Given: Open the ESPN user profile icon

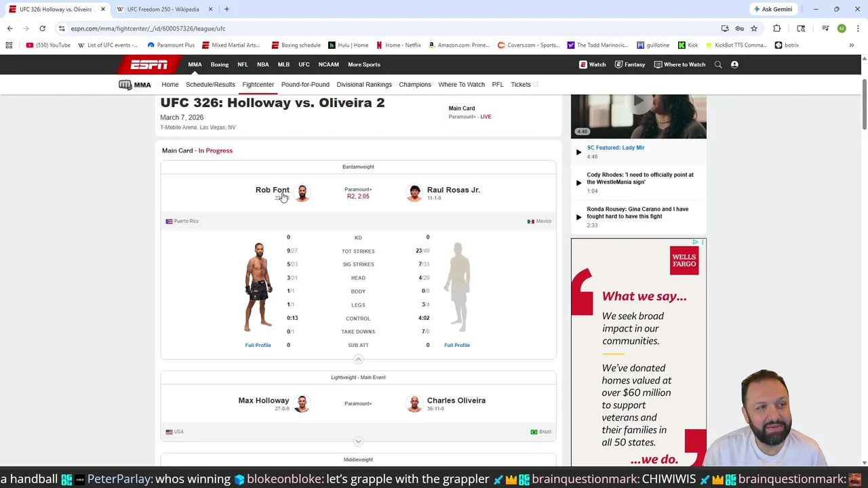Looking at the screenshot, I should click(x=734, y=64).
